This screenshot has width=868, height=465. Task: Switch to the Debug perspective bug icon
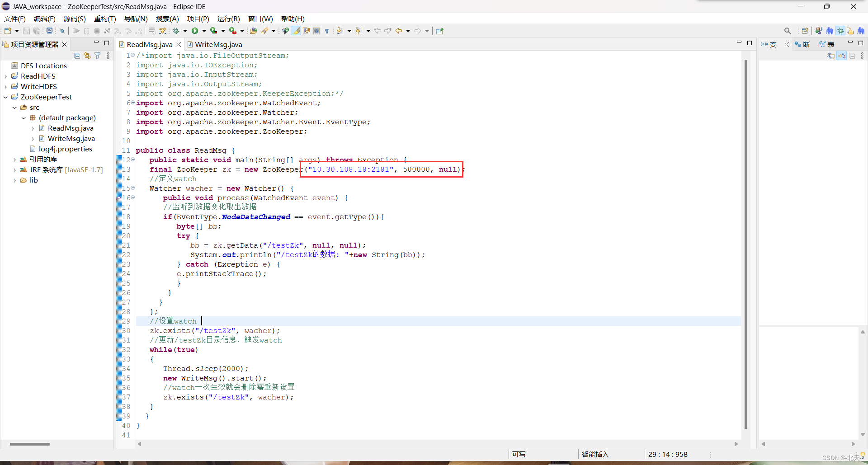[840, 31]
